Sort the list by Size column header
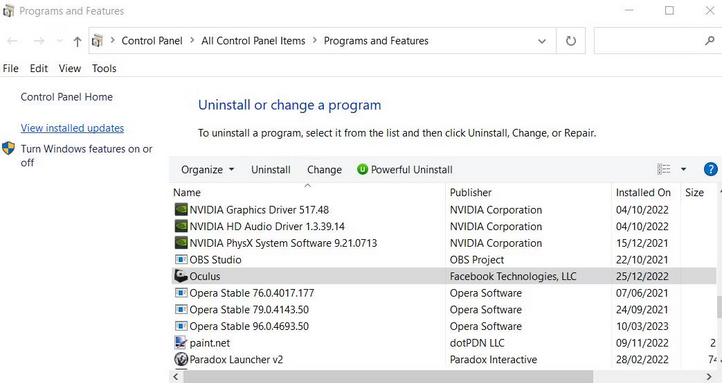The width and height of the screenshot is (722, 383). [x=699, y=192]
